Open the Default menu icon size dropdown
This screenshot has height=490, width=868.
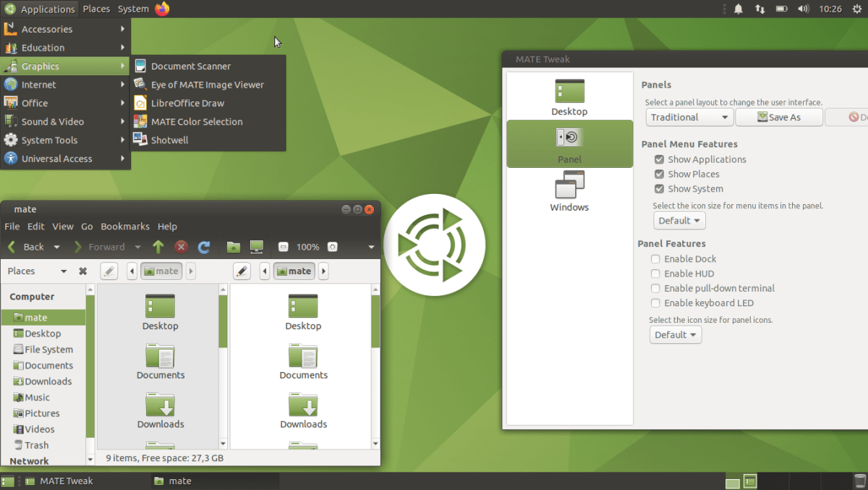tap(678, 220)
